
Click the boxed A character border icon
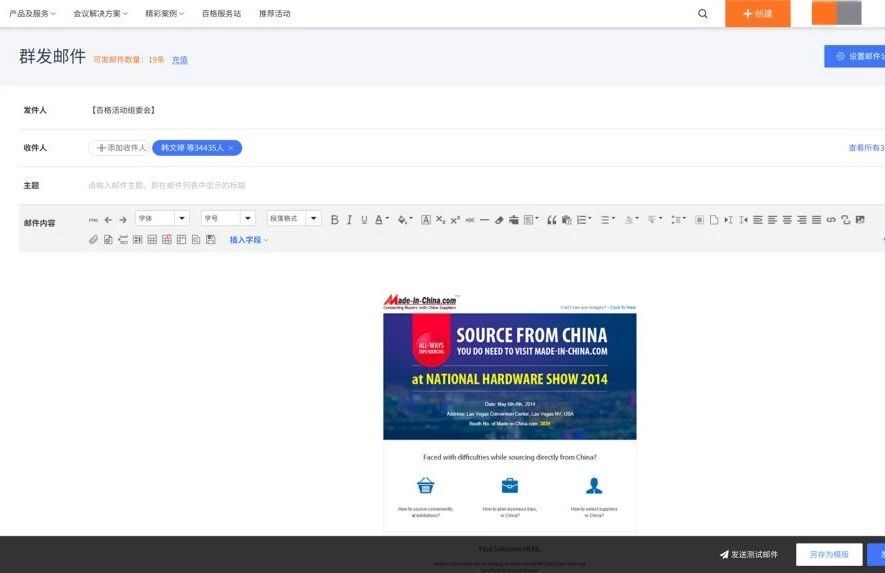click(426, 220)
